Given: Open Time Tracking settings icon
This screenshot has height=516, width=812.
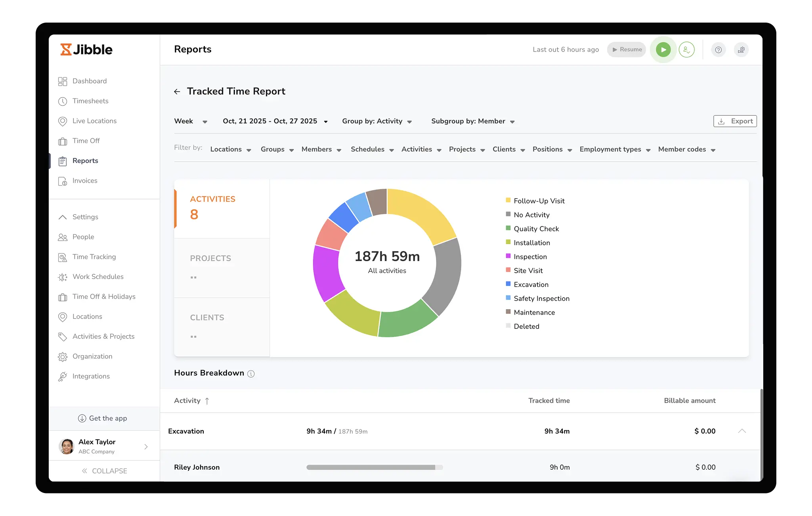Looking at the screenshot, I should pos(63,257).
